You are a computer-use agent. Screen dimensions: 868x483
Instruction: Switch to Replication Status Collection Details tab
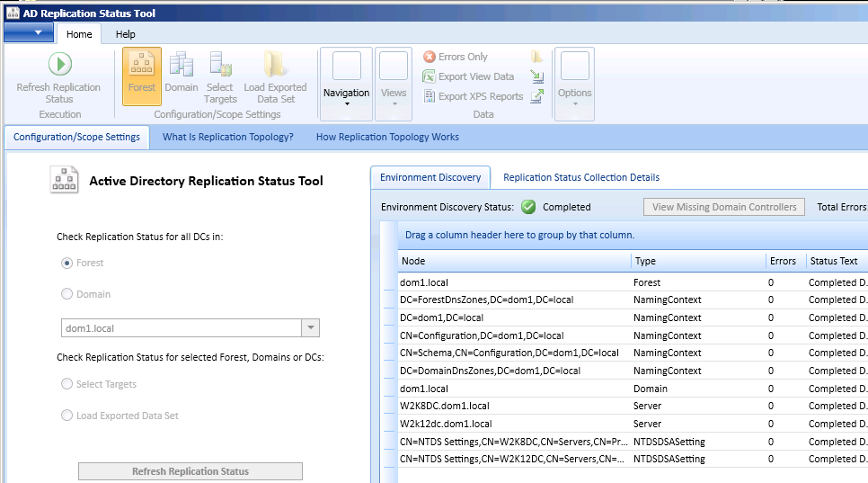click(x=580, y=177)
